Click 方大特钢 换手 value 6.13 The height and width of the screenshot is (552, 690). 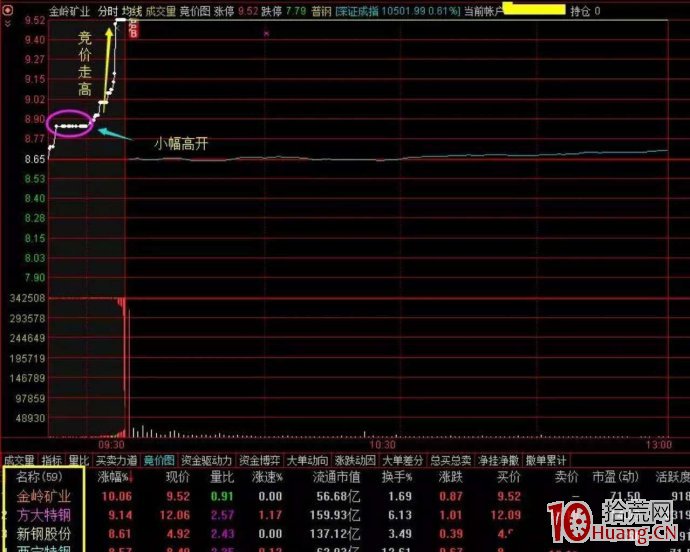click(400, 515)
